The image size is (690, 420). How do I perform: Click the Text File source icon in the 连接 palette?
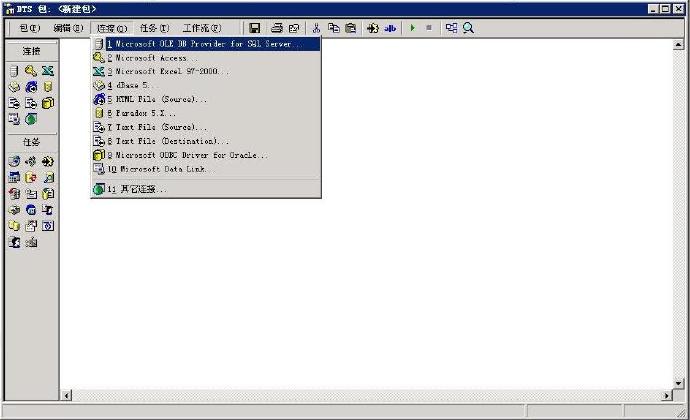click(x=14, y=103)
